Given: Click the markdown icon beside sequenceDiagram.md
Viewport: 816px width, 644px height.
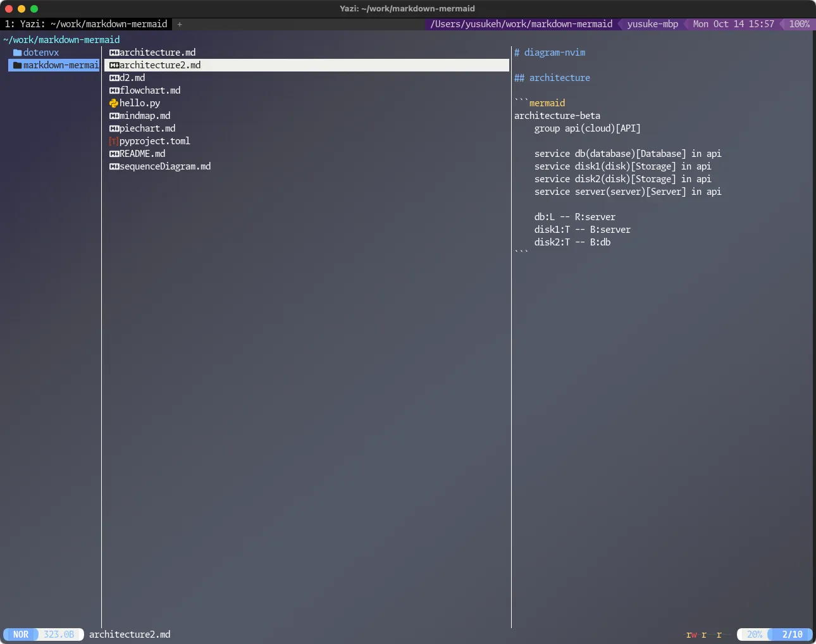Looking at the screenshot, I should click(x=114, y=166).
